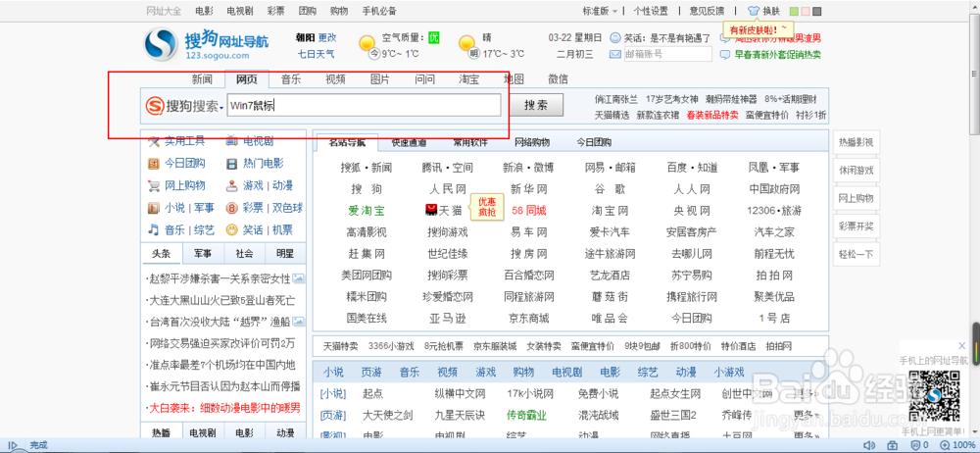Click the image icon beside 赵黎平 headline

click(299, 278)
